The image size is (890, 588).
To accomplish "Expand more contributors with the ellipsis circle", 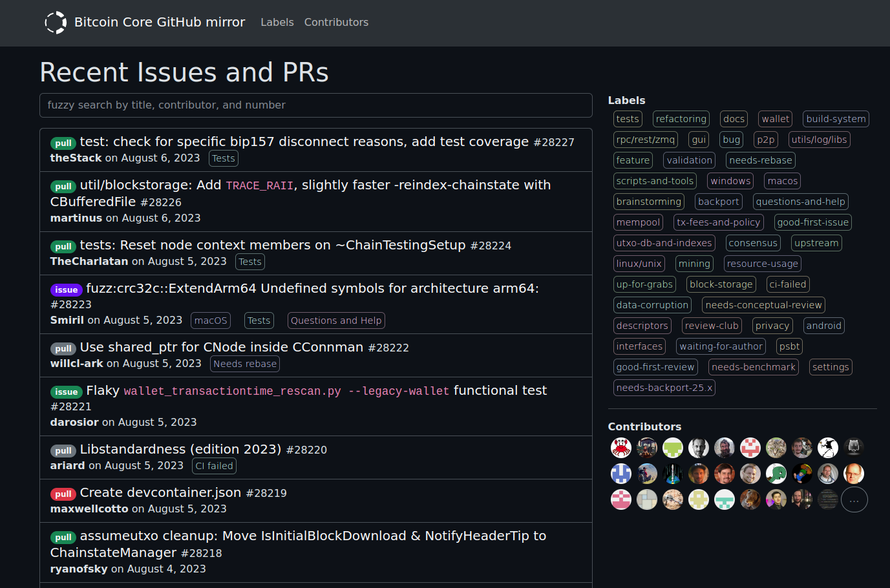I will click(854, 499).
